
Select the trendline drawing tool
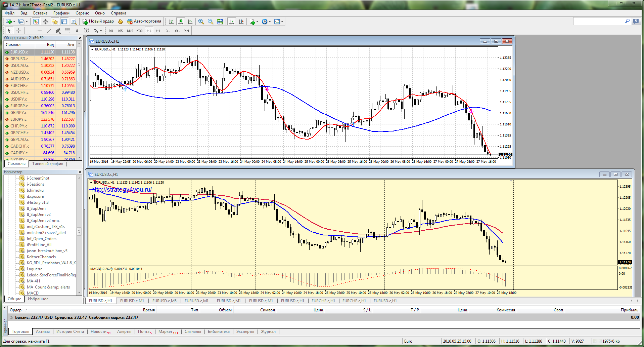49,31
